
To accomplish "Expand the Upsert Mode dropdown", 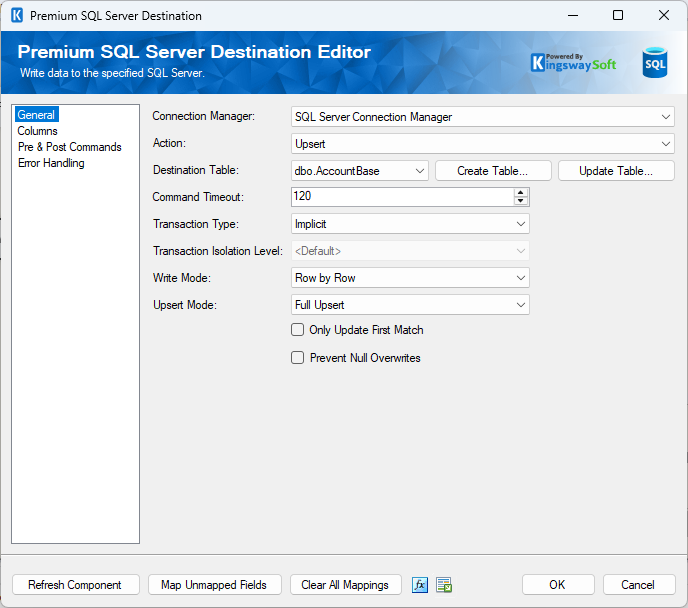I will pyautogui.click(x=410, y=305).
